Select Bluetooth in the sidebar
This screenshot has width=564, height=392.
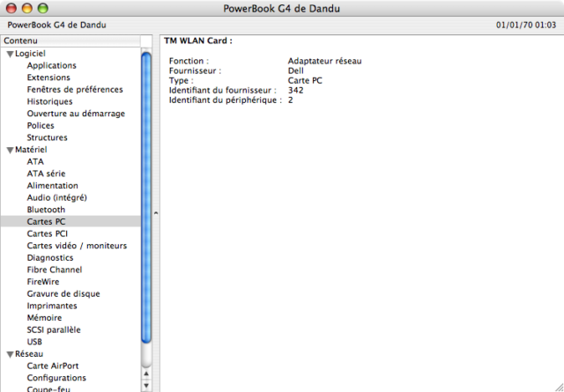click(46, 210)
